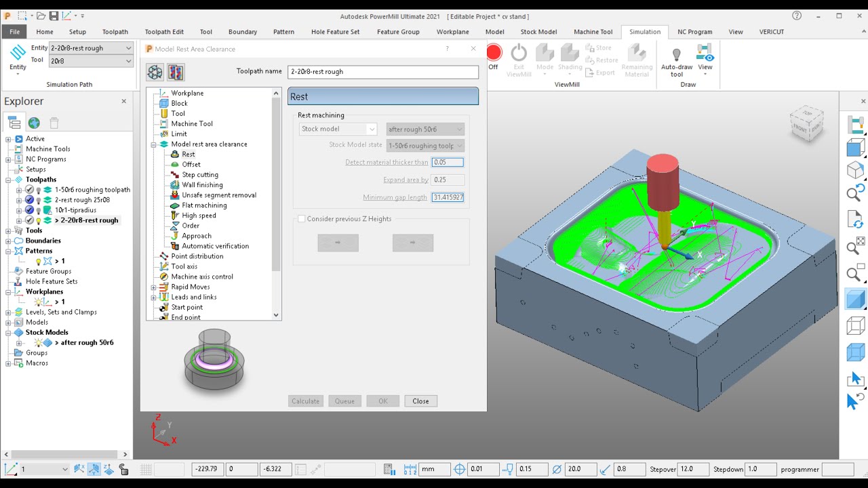The height and width of the screenshot is (488, 868).
Task: Click the Toolpath name input field
Action: point(383,72)
